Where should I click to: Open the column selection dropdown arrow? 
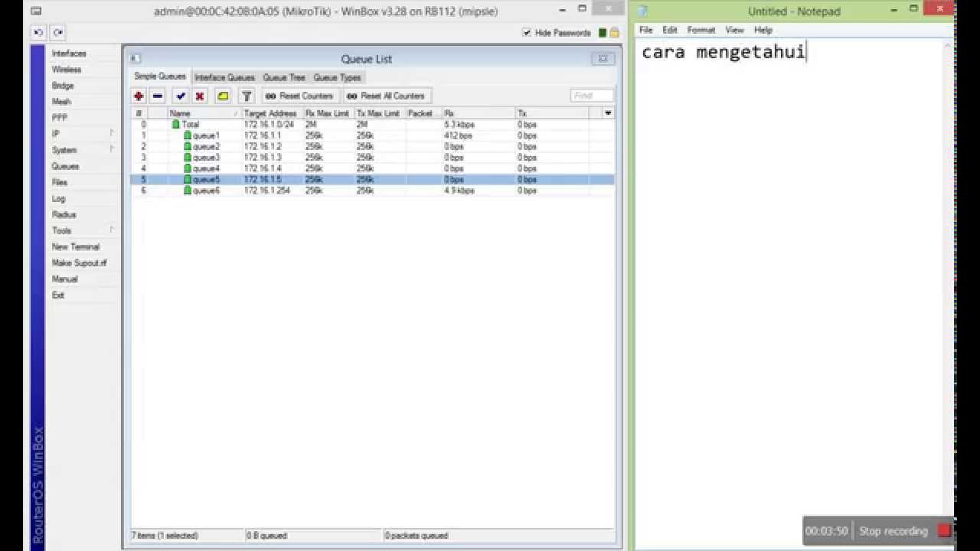coord(608,113)
